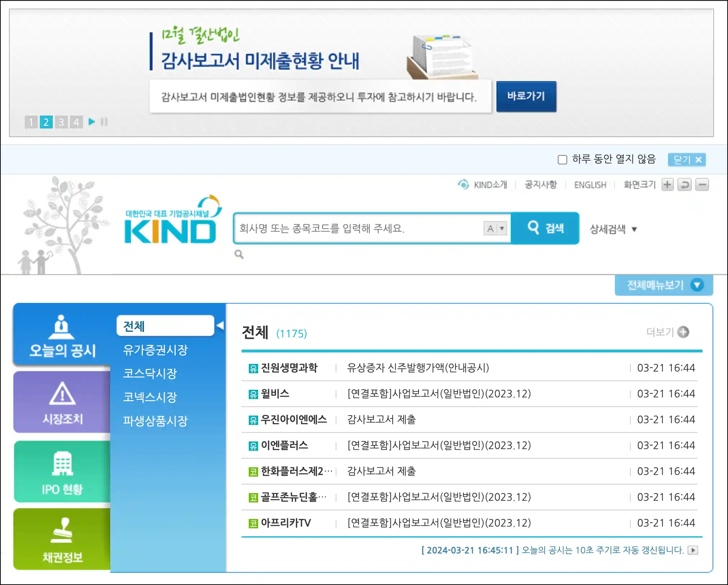Click the 더보기 plus icon

click(683, 332)
